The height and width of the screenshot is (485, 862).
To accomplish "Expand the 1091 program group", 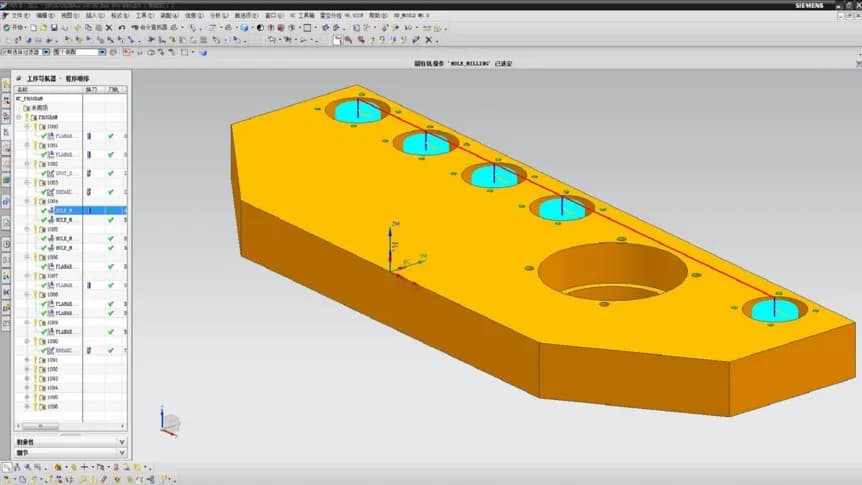I will 27,360.
